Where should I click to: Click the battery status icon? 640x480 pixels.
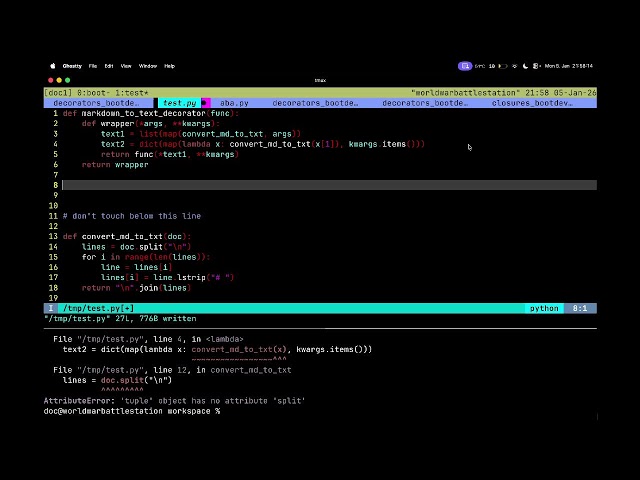(x=503, y=66)
